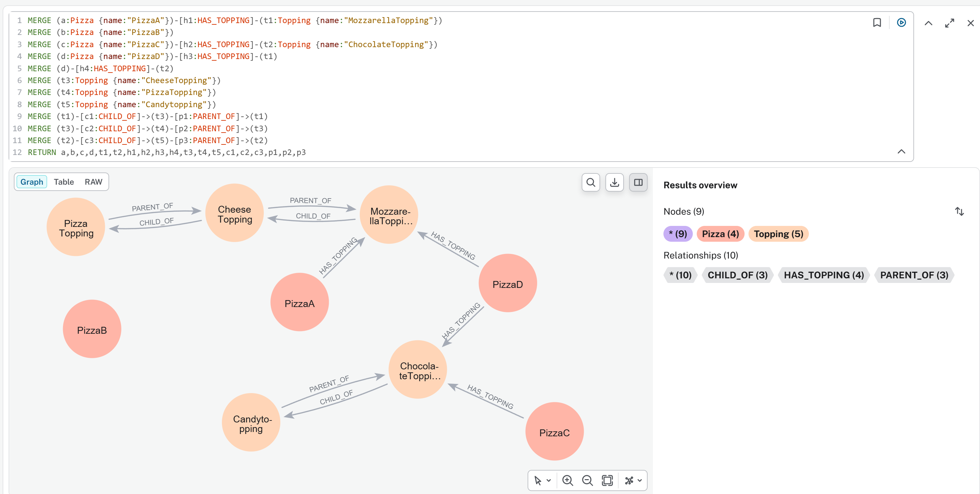Viewport: 980px width, 494px height.
Task: Place cursor on the RETURN line of query
Action: coord(167,152)
